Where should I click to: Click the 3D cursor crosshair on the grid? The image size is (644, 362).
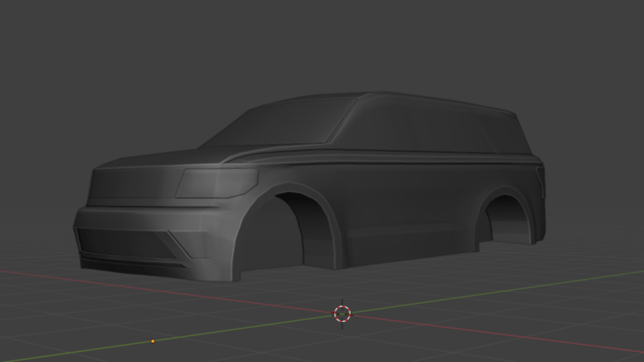[342, 314]
